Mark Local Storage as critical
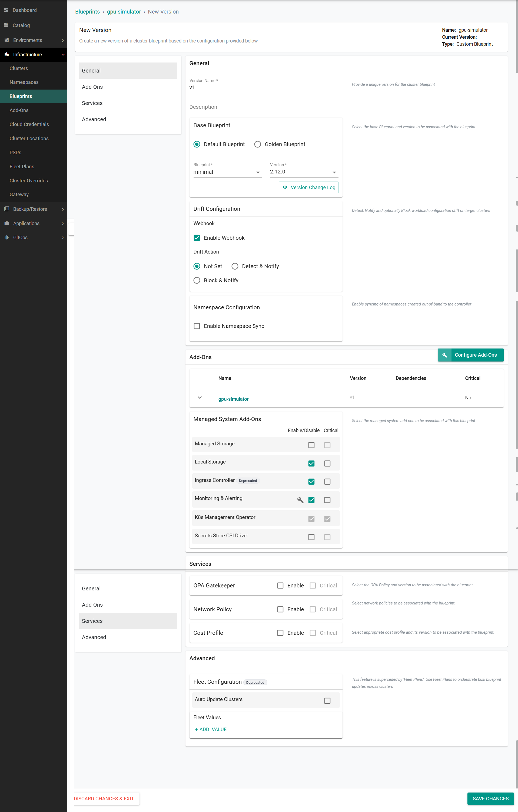This screenshot has width=518, height=812. pos(327,464)
